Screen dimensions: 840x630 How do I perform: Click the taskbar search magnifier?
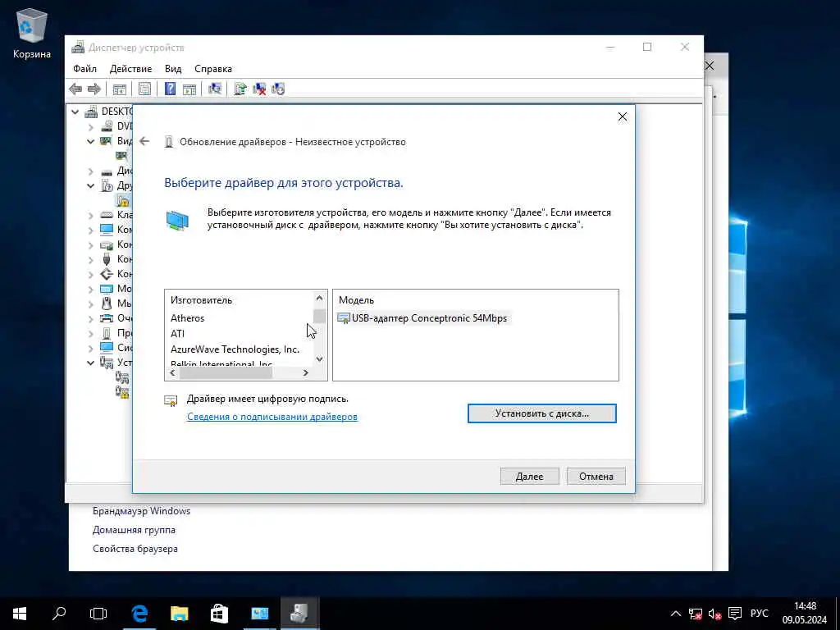(x=59, y=614)
